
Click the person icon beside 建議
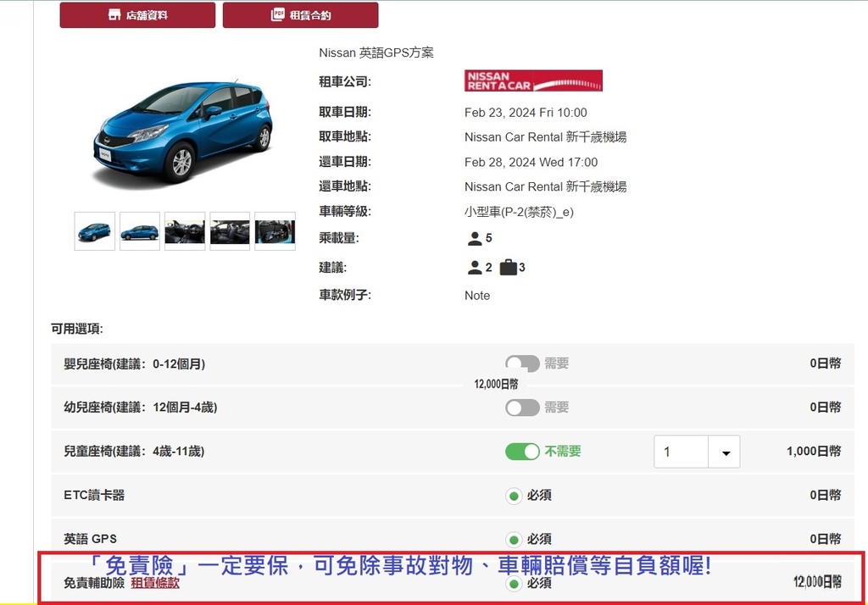475,268
